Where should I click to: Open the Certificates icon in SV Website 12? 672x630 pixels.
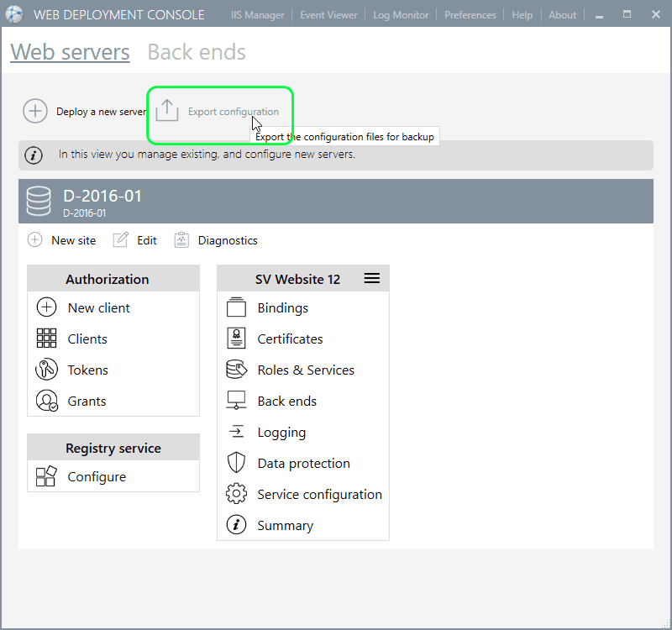[236, 339]
